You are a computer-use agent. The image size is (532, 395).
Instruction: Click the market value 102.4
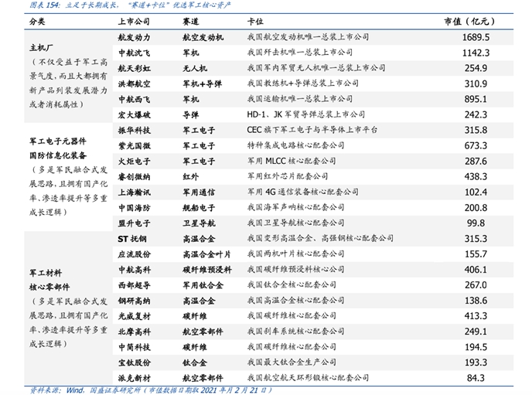[476, 192]
